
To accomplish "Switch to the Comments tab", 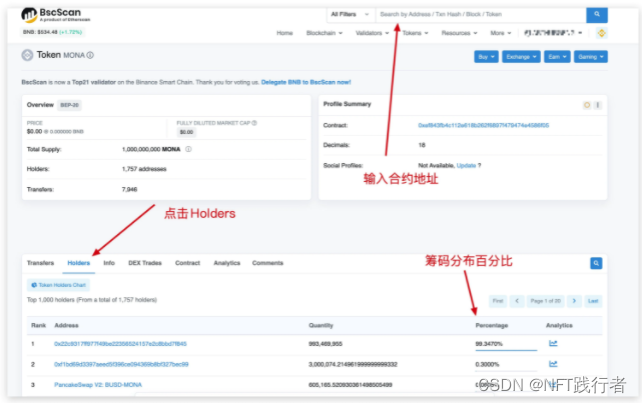I will point(267,263).
